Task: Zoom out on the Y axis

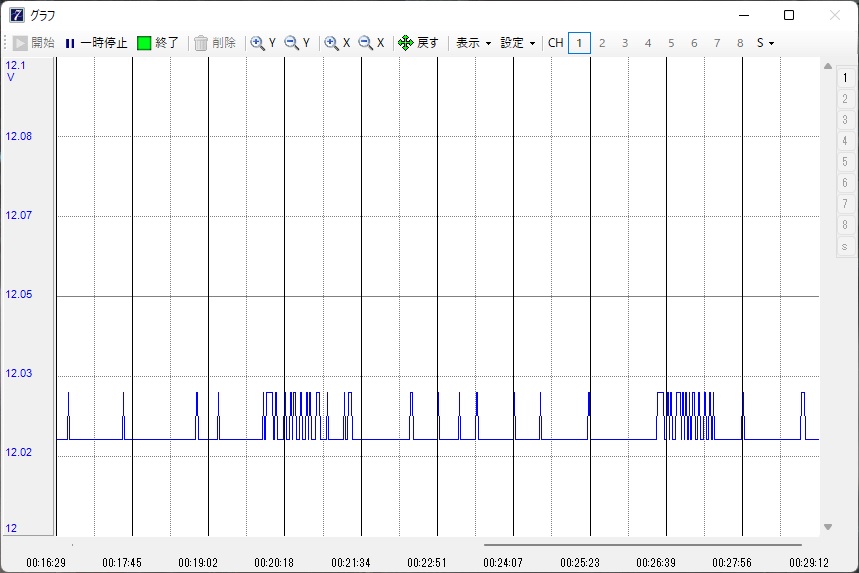Action: point(297,43)
